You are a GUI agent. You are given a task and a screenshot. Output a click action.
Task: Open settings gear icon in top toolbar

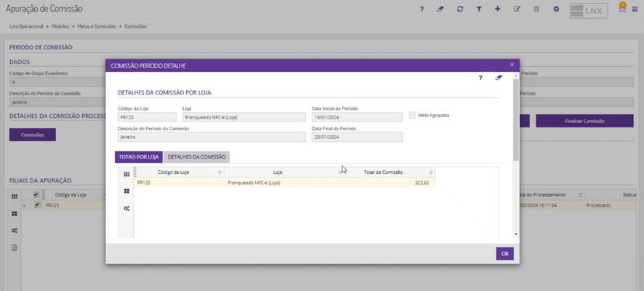tap(556, 9)
